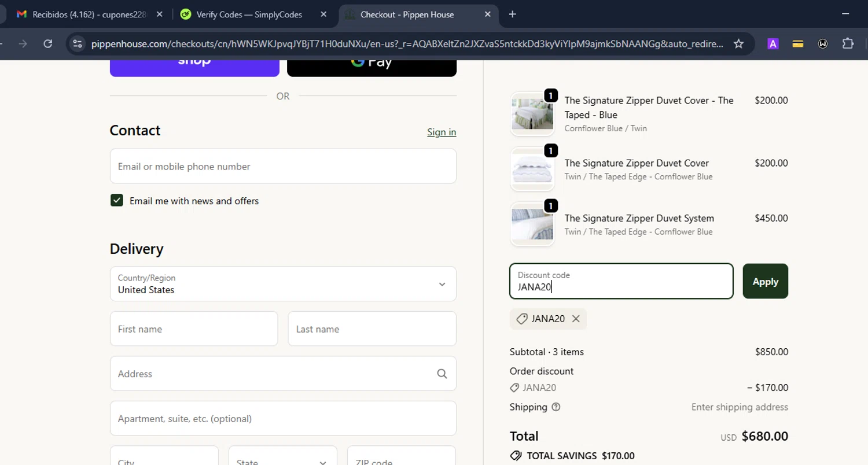Click the TOTAL SAVINGS $170.00 text
The width and height of the screenshot is (868, 465).
[580, 456]
